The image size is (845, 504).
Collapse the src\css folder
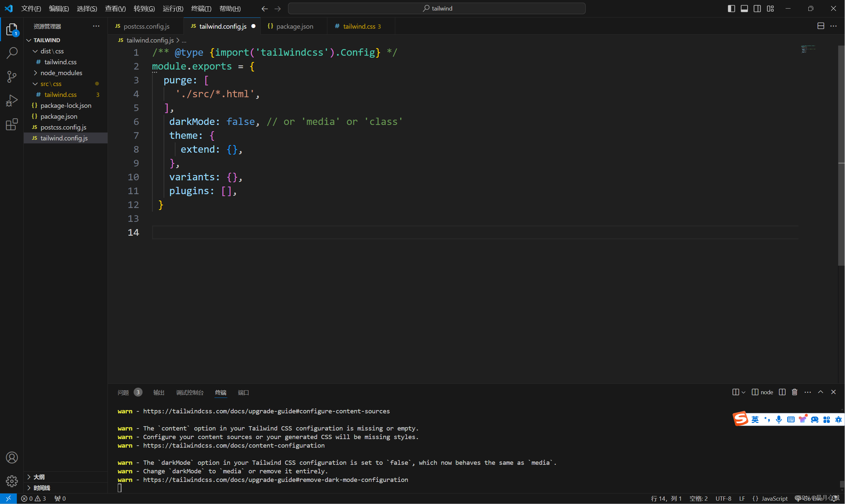pos(51,83)
